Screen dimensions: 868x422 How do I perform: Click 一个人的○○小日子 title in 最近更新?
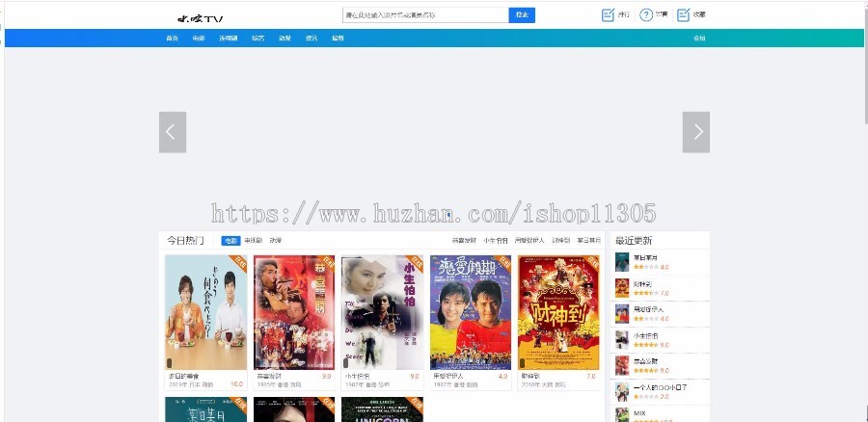click(x=661, y=387)
